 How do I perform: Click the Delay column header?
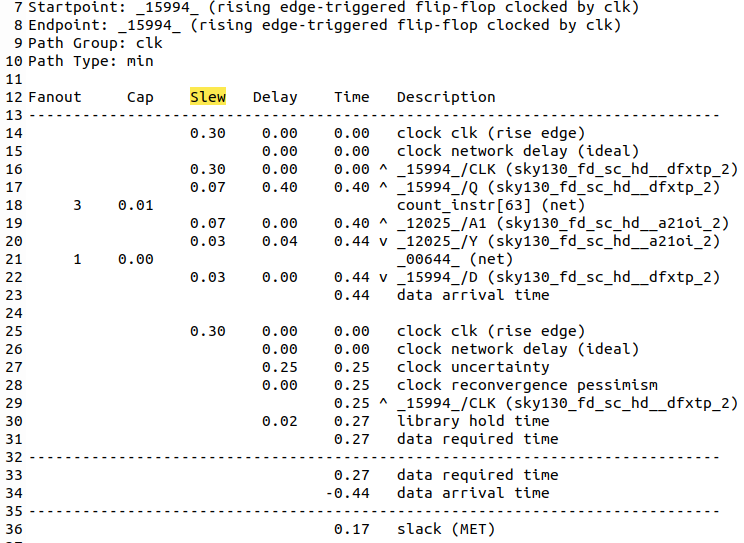tap(274, 97)
